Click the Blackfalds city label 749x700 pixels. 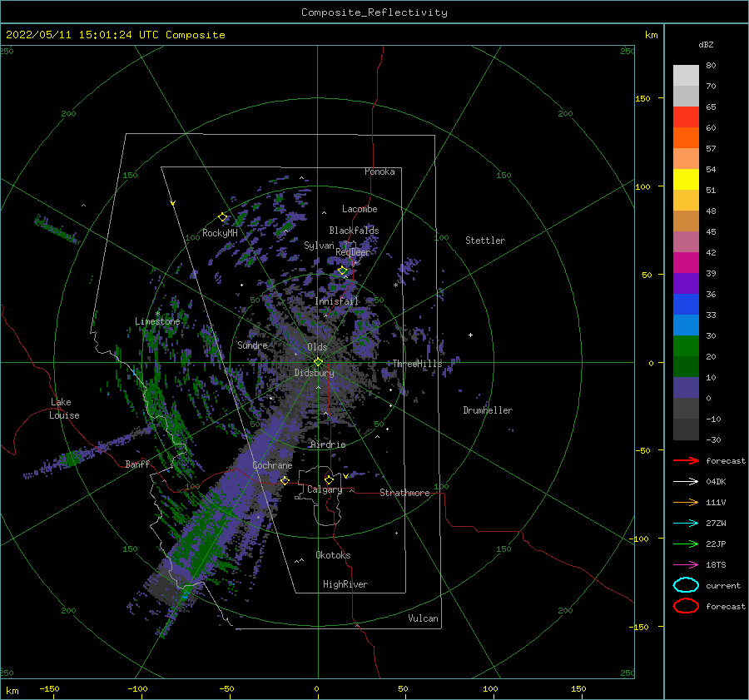click(354, 231)
